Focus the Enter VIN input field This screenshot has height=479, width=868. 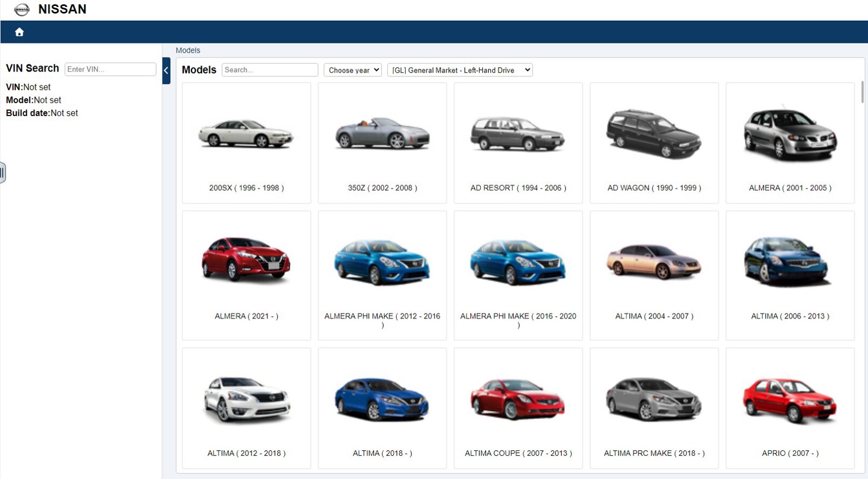(x=110, y=69)
